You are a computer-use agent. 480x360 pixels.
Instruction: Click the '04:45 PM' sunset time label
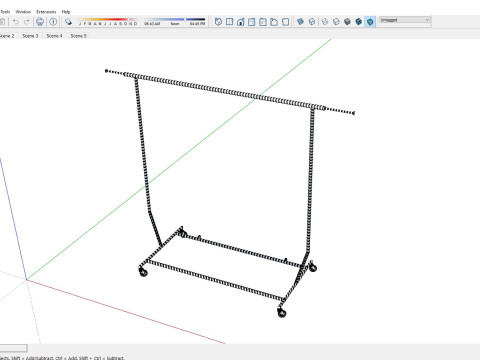click(197, 24)
